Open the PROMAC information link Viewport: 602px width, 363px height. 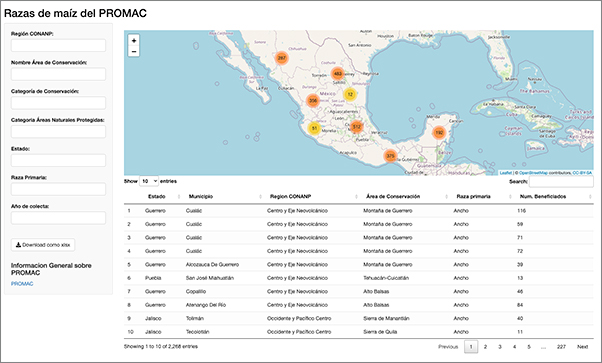coord(22,283)
